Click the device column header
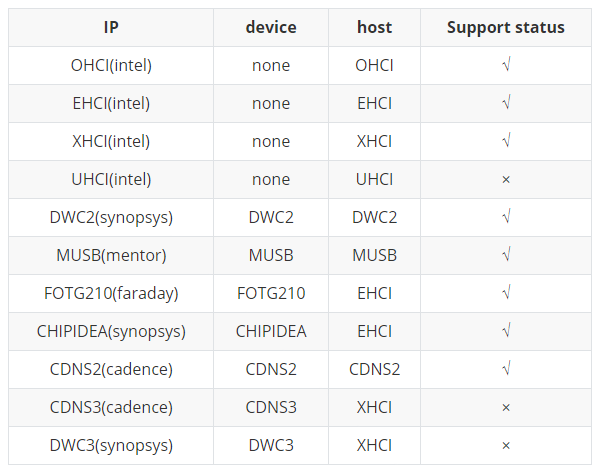600x469 pixels. [271, 27]
